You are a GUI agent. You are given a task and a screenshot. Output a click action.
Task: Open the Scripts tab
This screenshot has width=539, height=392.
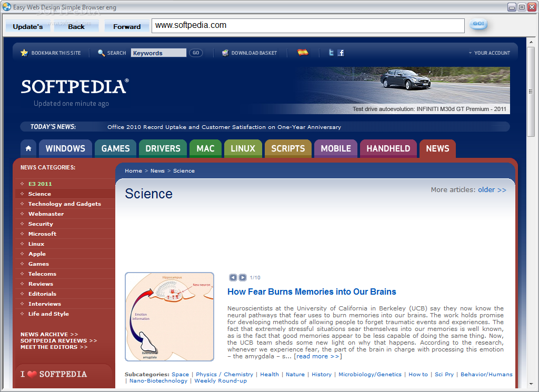(x=288, y=148)
